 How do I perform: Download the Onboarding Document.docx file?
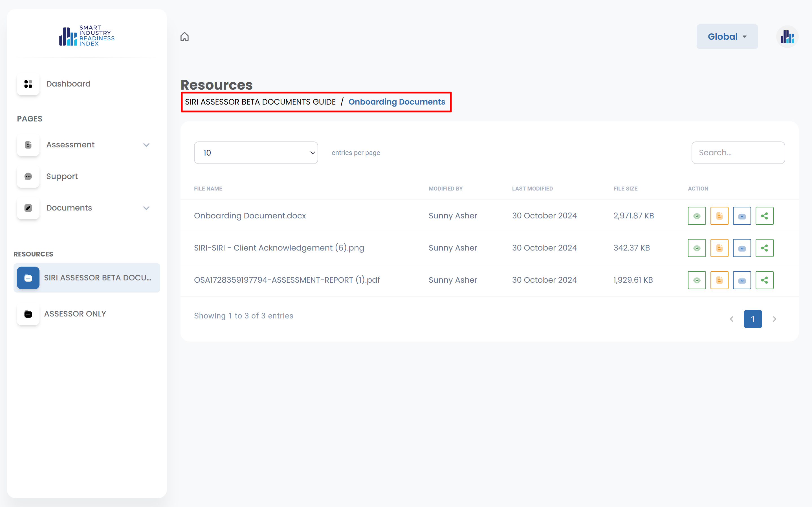pos(741,216)
